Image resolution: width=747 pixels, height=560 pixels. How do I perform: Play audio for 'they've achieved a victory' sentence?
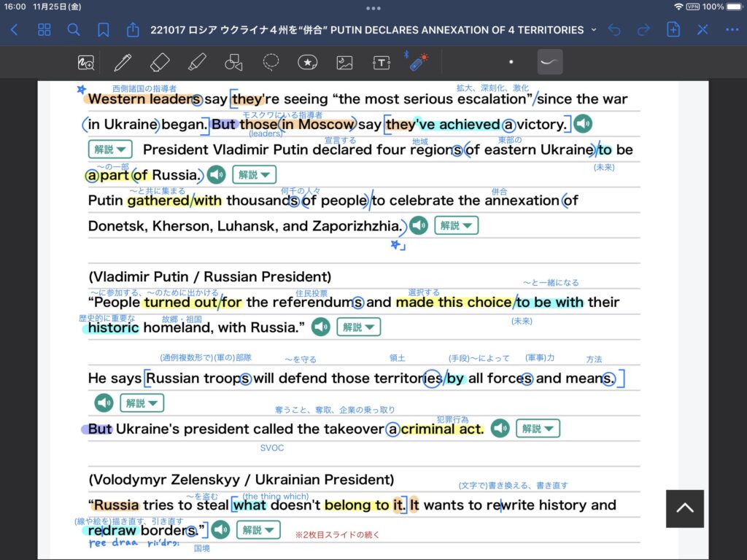click(582, 124)
